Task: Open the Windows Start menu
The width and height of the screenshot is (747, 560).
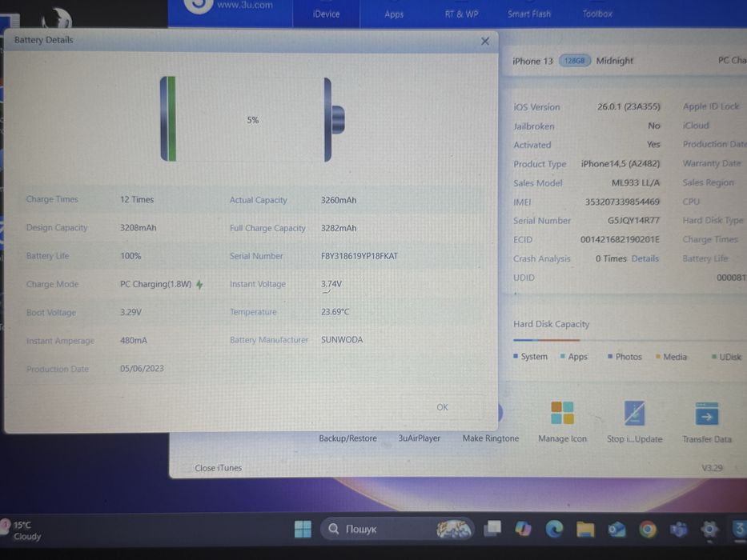Action: [x=303, y=529]
